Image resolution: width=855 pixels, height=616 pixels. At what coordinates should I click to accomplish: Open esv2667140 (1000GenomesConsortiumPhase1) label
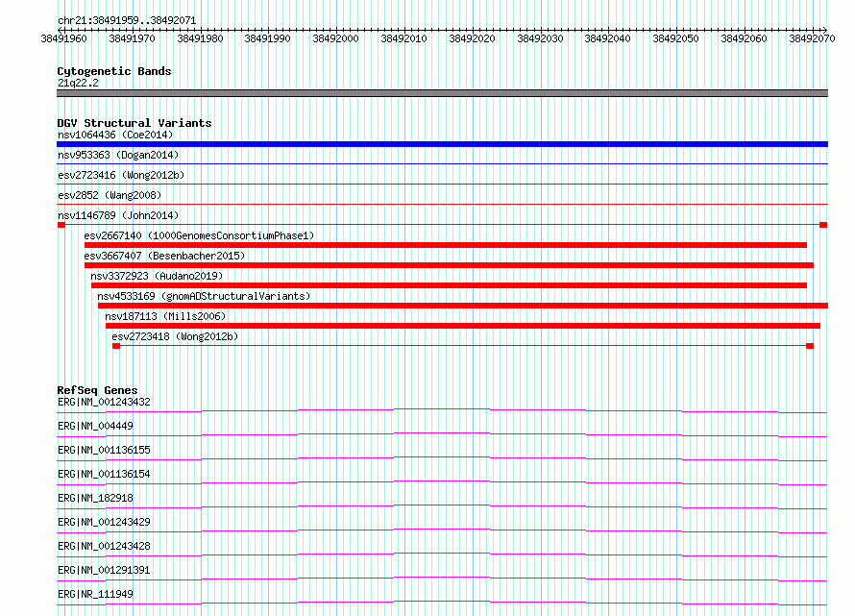pyautogui.click(x=199, y=235)
